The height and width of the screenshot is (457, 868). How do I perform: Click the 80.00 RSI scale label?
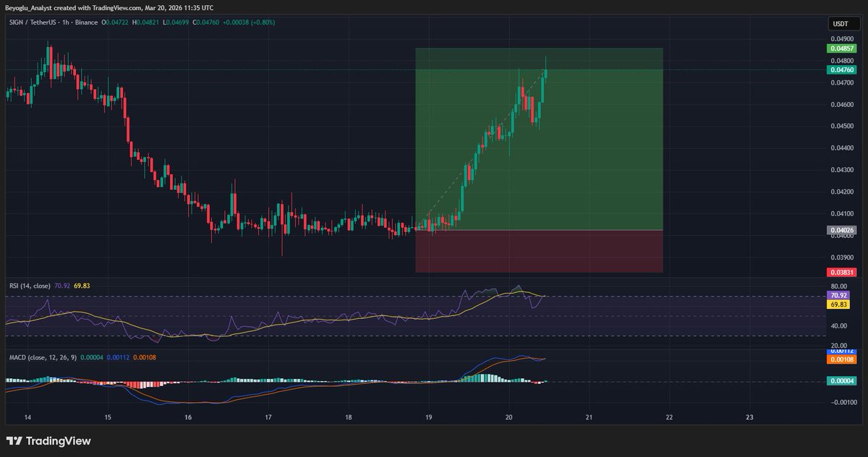click(x=839, y=286)
